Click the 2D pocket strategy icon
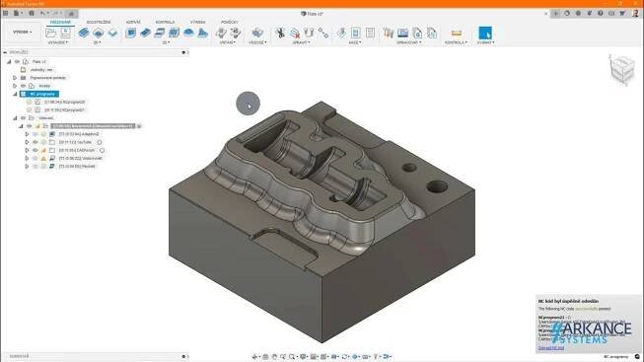644x362 pixels. (x=99, y=33)
